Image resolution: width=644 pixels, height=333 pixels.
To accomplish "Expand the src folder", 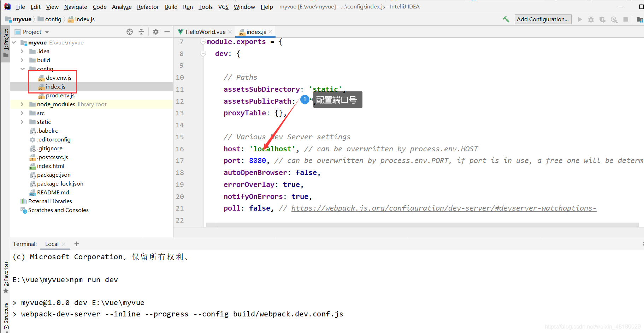I will (x=22, y=113).
